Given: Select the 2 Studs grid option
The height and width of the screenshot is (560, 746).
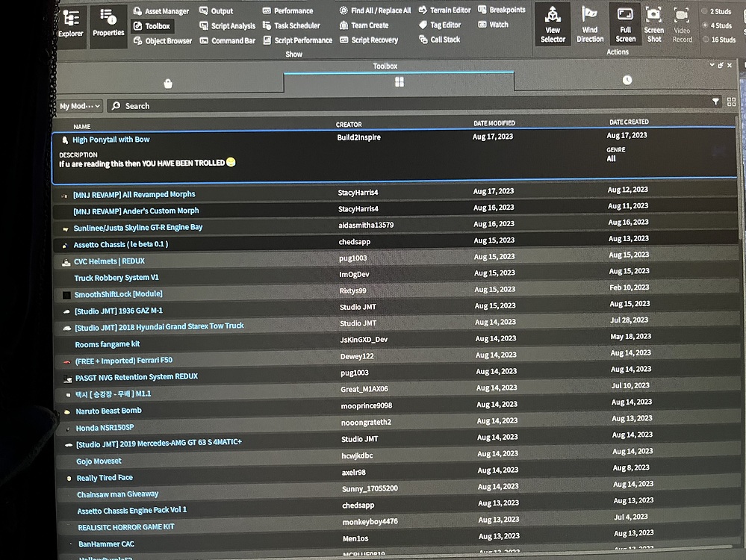Looking at the screenshot, I should click(716, 11).
